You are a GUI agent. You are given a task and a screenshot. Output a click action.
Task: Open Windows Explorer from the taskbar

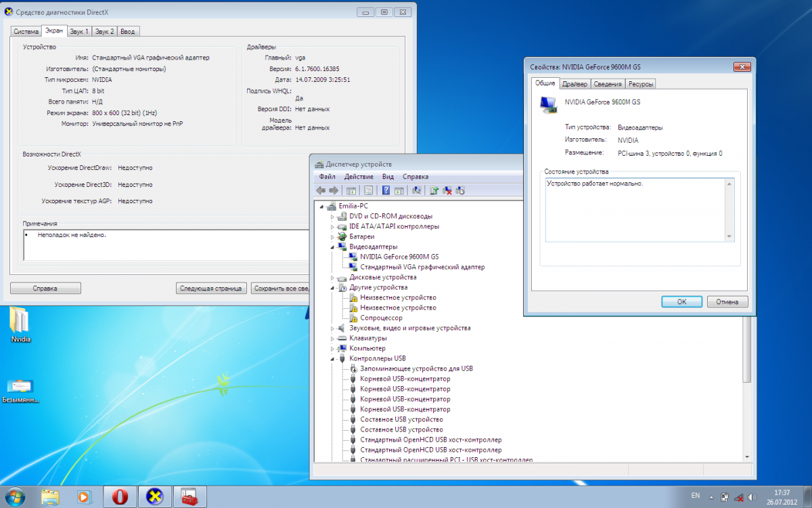coord(50,496)
